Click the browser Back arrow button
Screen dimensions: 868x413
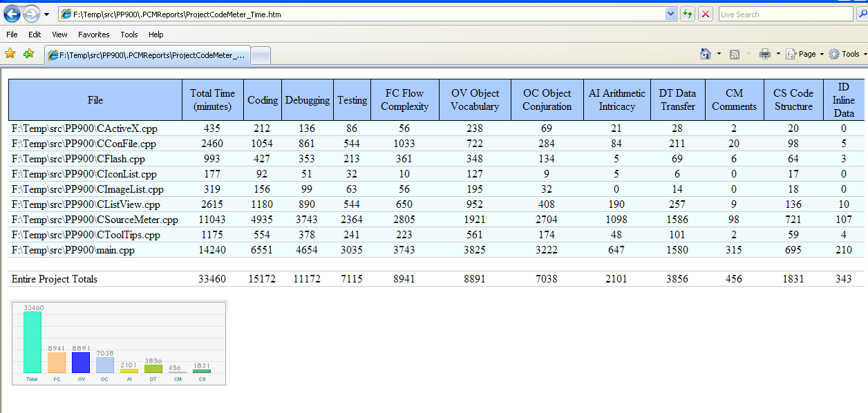(x=12, y=14)
